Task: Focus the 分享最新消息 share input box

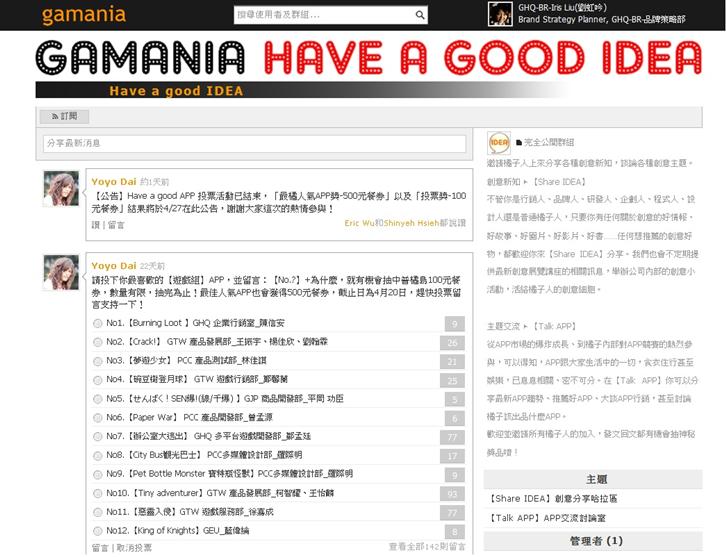Action: click(x=254, y=143)
